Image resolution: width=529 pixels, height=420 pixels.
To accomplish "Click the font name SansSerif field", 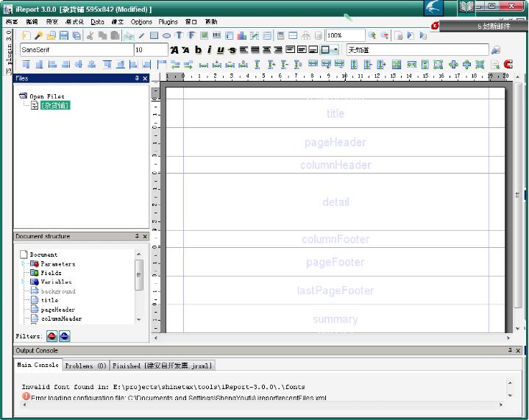I will (75, 50).
